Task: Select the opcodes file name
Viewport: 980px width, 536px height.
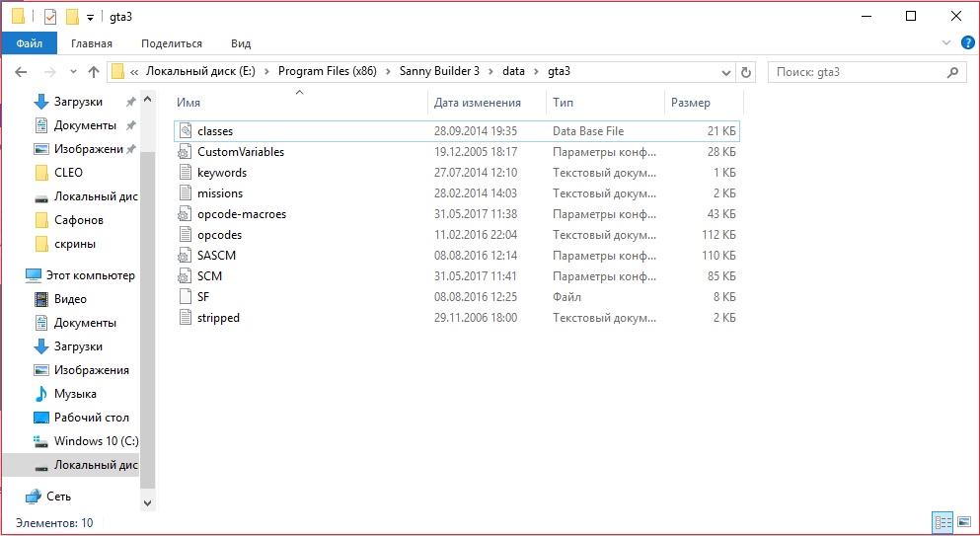Action: click(x=219, y=235)
